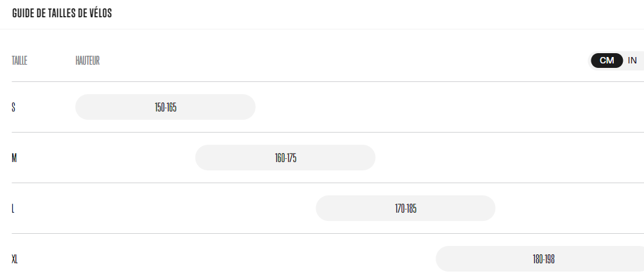Click the 160-175 text in M row

pos(286,158)
